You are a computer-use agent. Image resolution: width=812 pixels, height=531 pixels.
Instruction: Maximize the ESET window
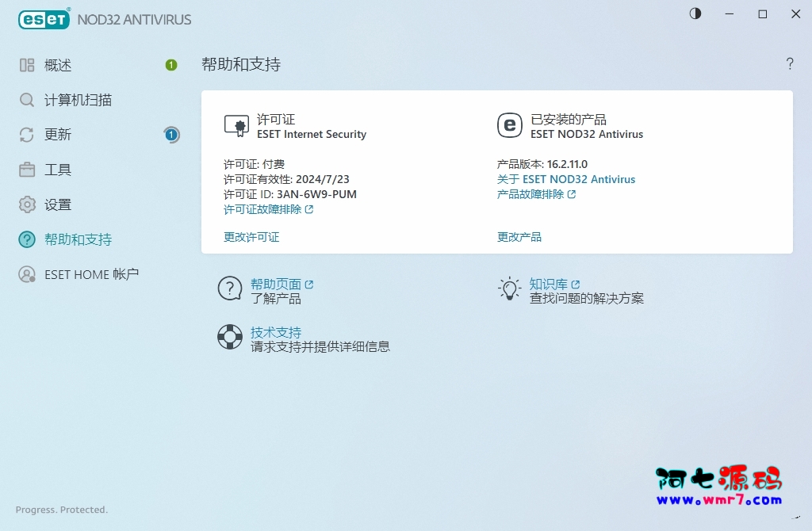tap(763, 14)
